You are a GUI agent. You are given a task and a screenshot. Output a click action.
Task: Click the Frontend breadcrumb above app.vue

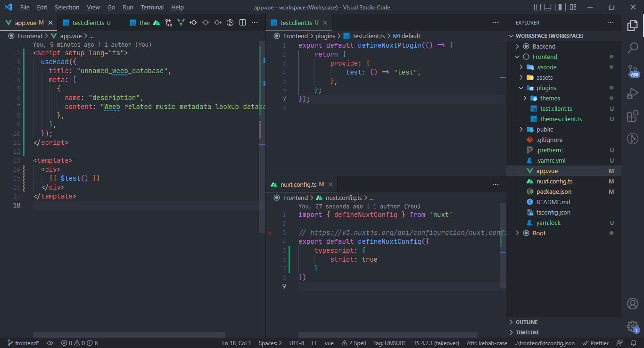point(30,36)
